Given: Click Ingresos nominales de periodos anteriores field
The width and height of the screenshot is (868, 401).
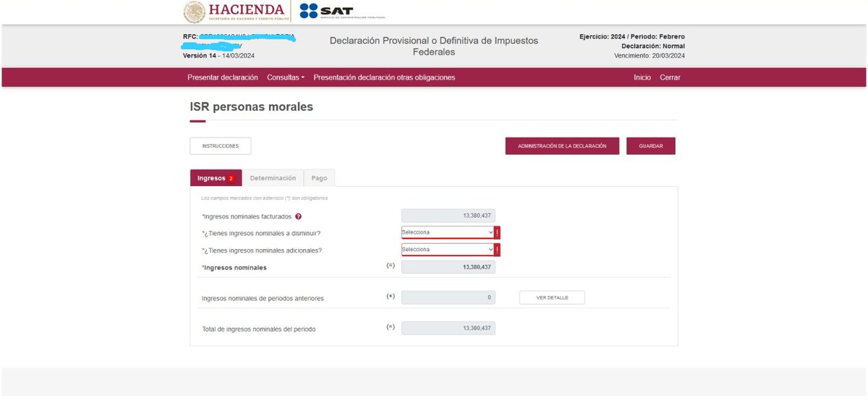Looking at the screenshot, I should pos(448,297).
